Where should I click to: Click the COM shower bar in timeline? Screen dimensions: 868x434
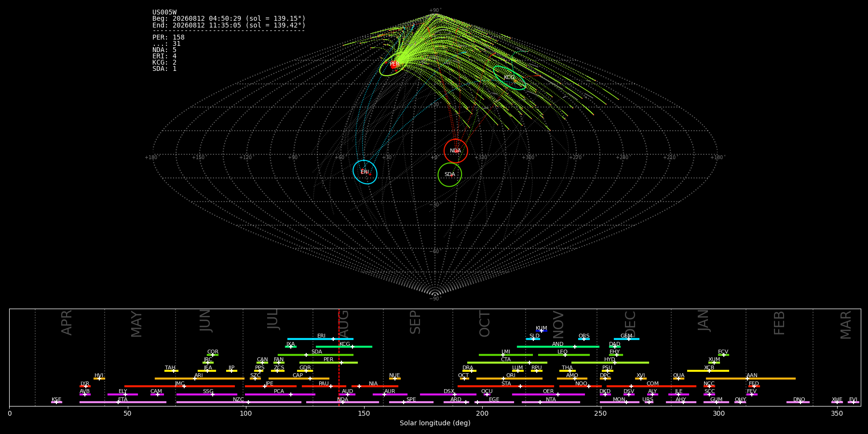(651, 386)
